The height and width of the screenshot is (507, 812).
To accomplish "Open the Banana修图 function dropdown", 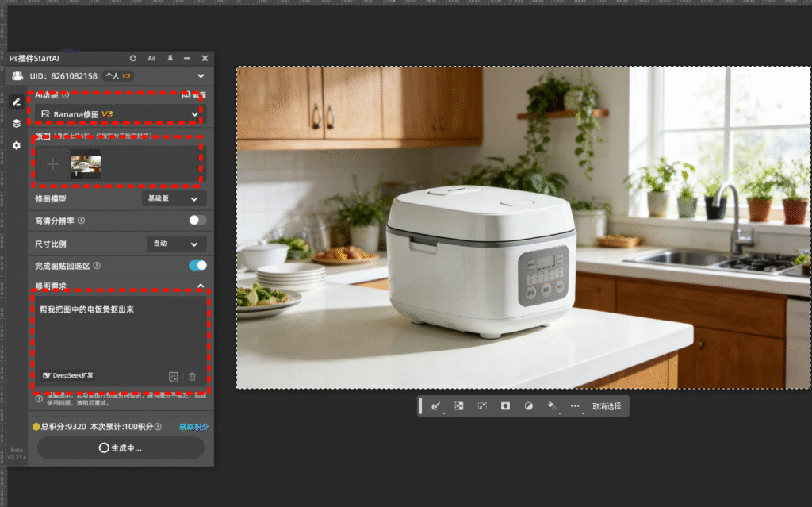I will (x=119, y=114).
